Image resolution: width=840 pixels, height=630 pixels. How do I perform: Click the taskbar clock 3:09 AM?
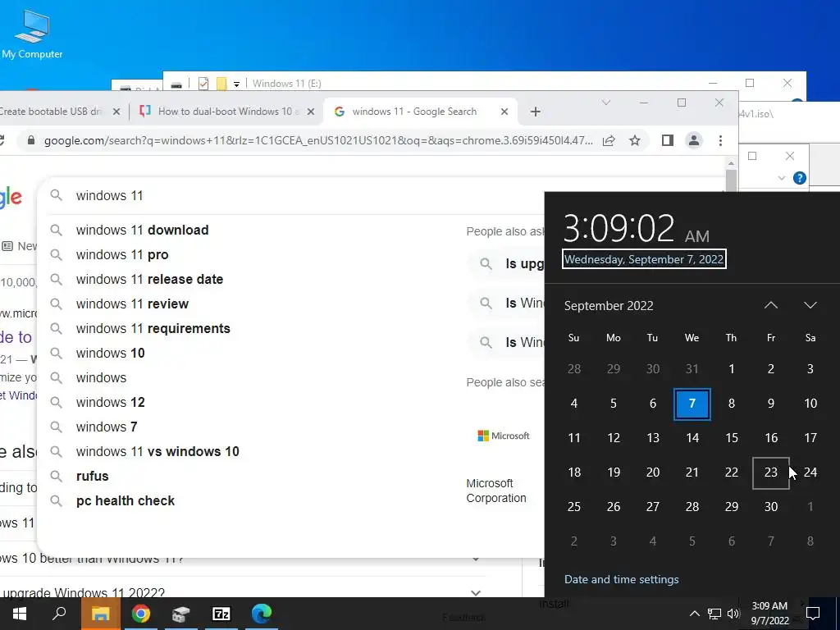pyautogui.click(x=769, y=614)
